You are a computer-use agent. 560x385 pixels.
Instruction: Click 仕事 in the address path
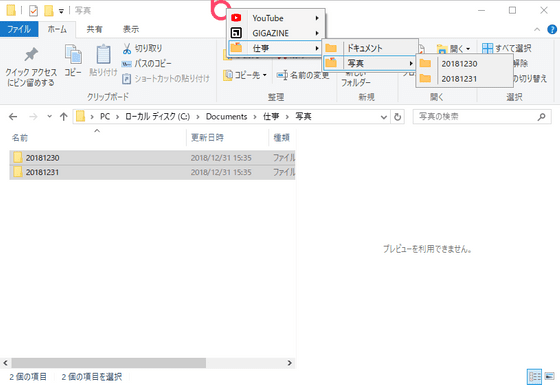coord(271,116)
